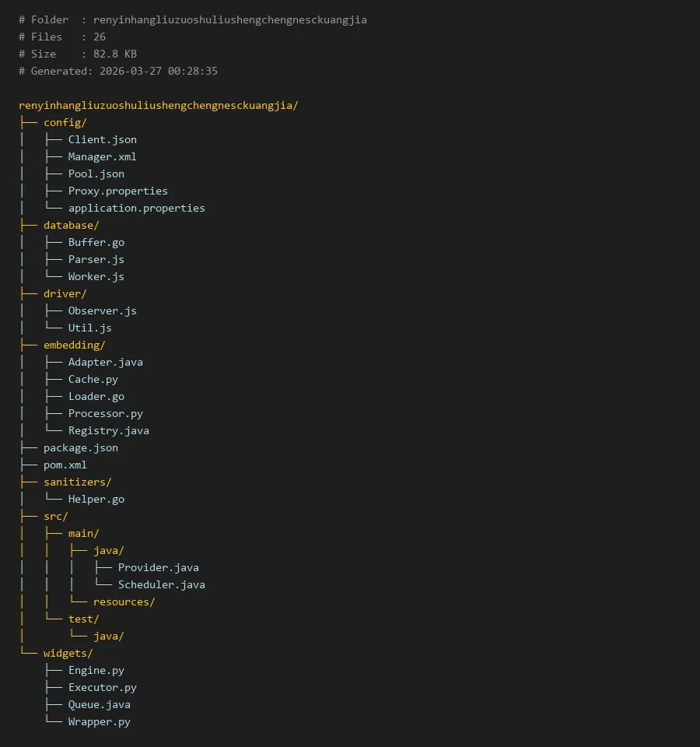This screenshot has width=700, height=747.
Task: Open the Scheduler.java file
Action: pyautogui.click(x=161, y=584)
